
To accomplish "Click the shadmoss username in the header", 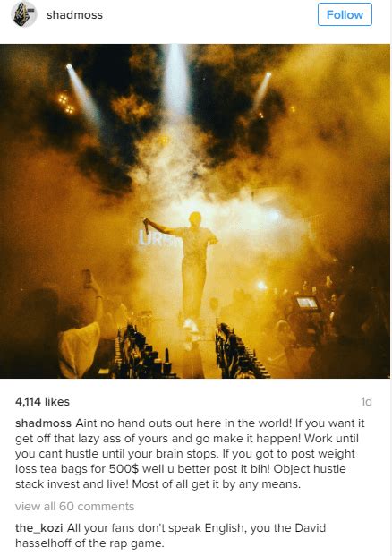I will [74, 15].
